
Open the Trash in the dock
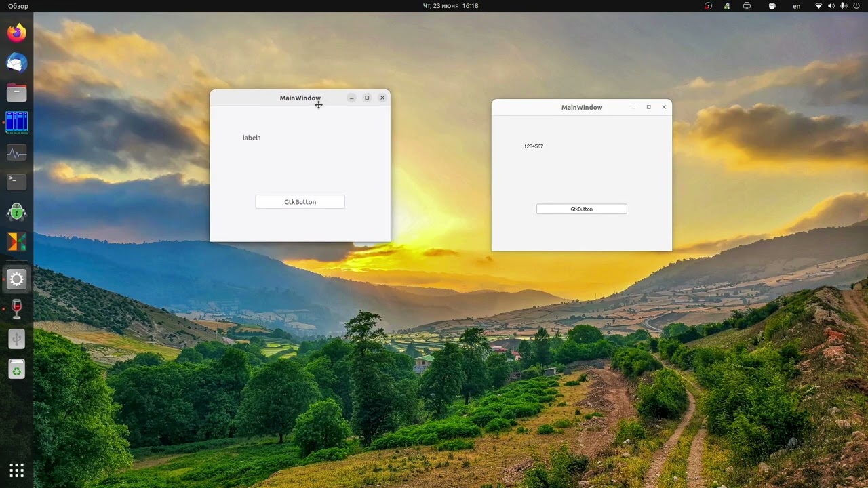[16, 369]
